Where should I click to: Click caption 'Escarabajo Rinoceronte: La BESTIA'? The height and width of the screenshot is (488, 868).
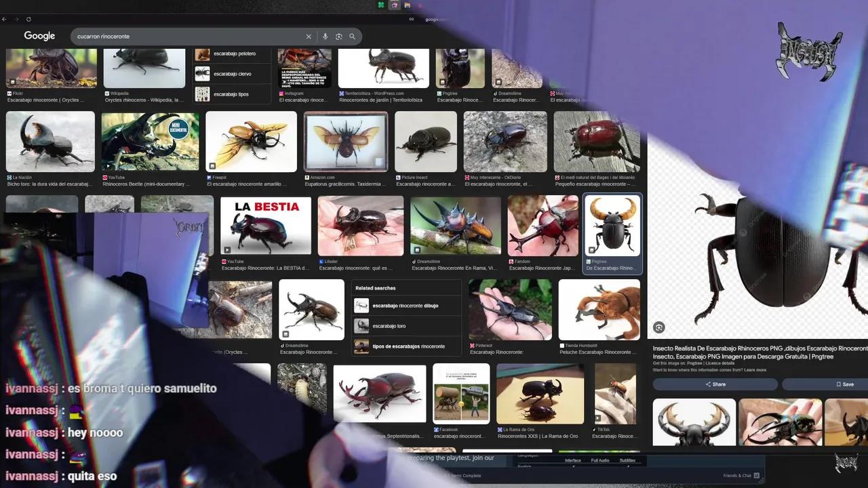point(265,268)
